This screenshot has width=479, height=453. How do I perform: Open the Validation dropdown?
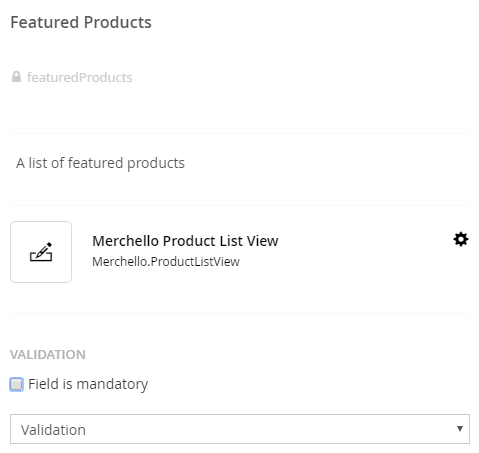click(x=240, y=429)
